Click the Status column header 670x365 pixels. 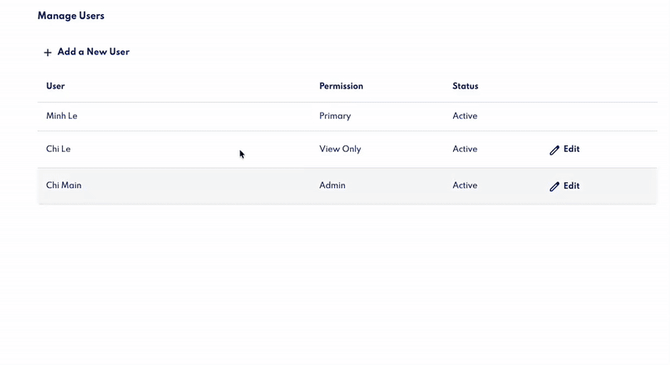[465, 86]
